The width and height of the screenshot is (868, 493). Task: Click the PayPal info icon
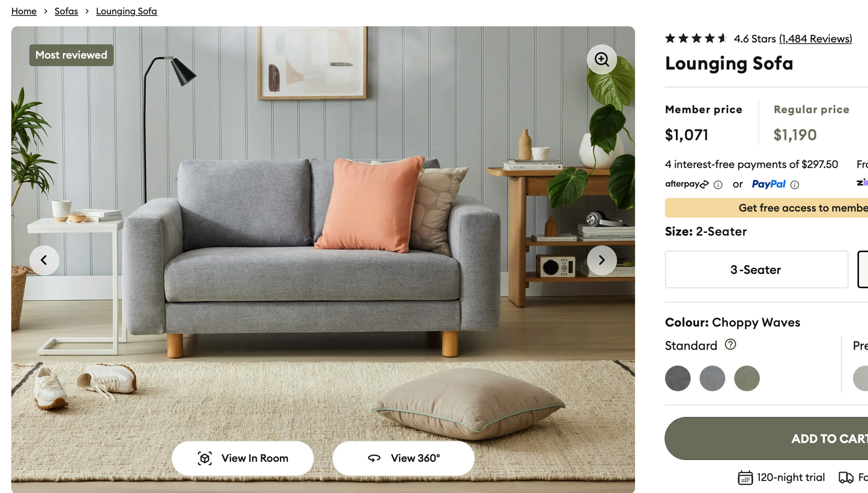tap(795, 185)
